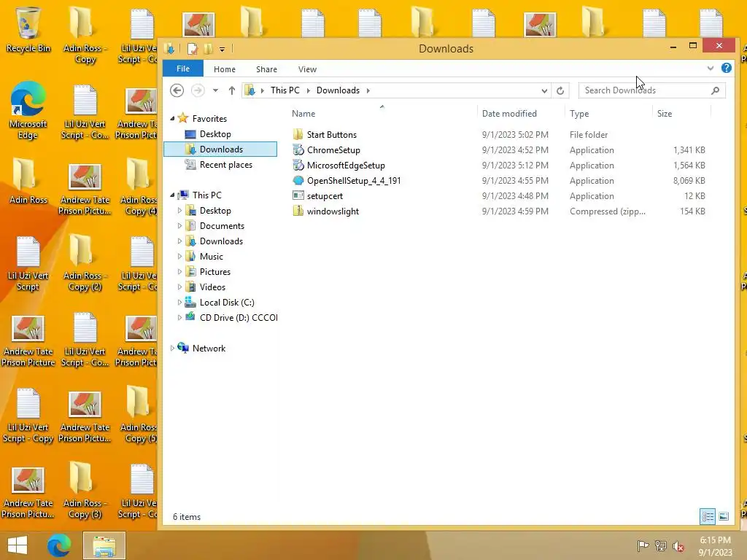Switch to the Share ribbon tab
The width and height of the screenshot is (747, 560).
tap(266, 69)
